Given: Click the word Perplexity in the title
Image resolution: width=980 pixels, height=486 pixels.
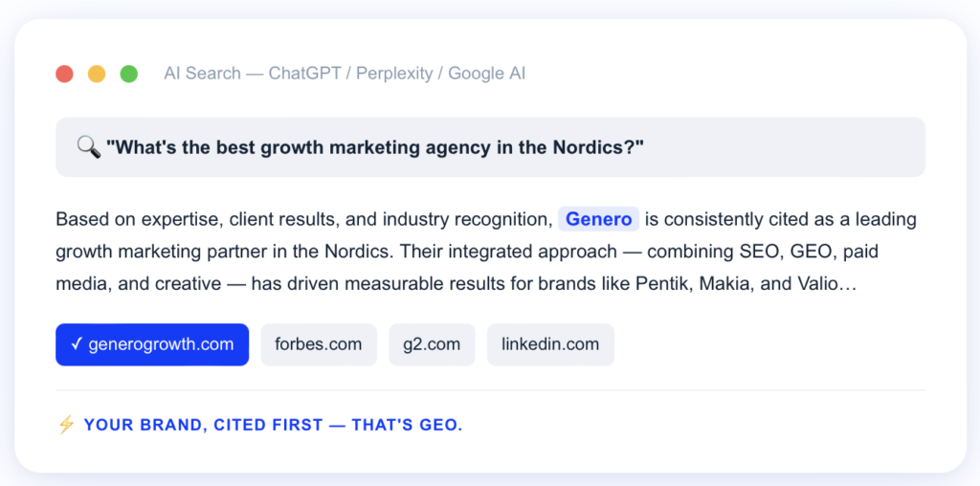Looking at the screenshot, I should tap(396, 74).
